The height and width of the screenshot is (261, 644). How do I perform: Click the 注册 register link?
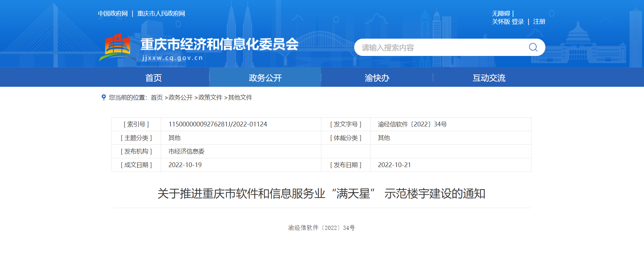[539, 22]
